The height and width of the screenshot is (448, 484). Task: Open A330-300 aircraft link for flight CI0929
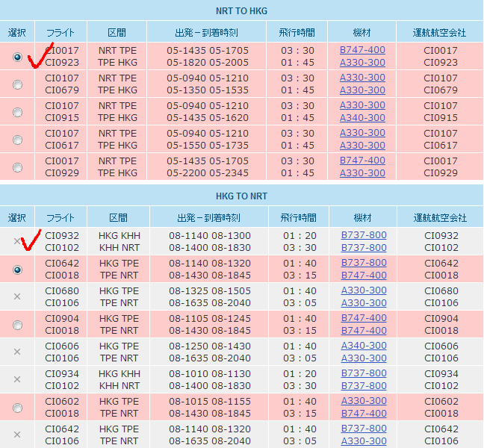362,173
